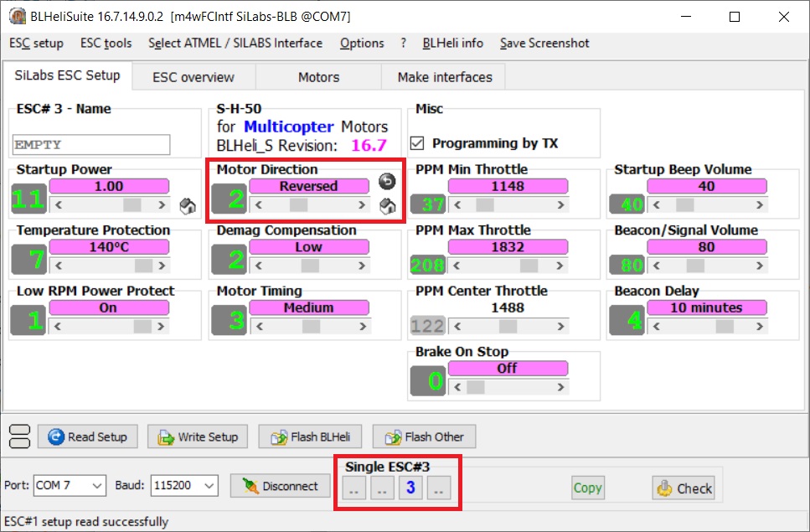Decrease Startup Power with left arrow
Image resolution: width=810 pixels, height=532 pixels.
click(59, 205)
